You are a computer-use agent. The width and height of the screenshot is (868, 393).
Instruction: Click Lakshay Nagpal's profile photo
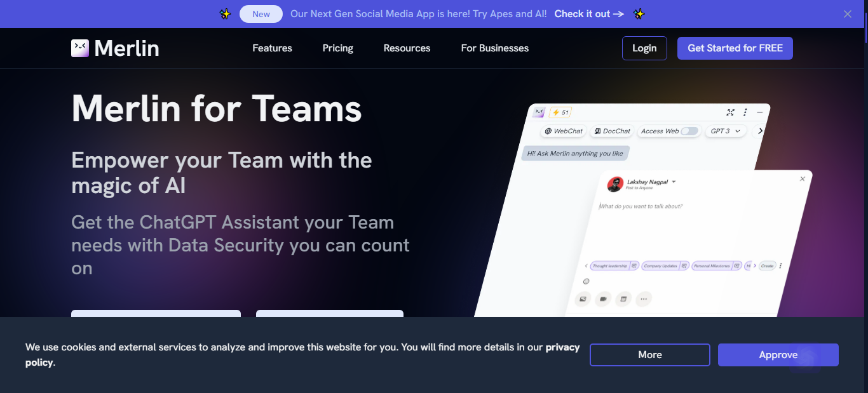pyautogui.click(x=615, y=184)
